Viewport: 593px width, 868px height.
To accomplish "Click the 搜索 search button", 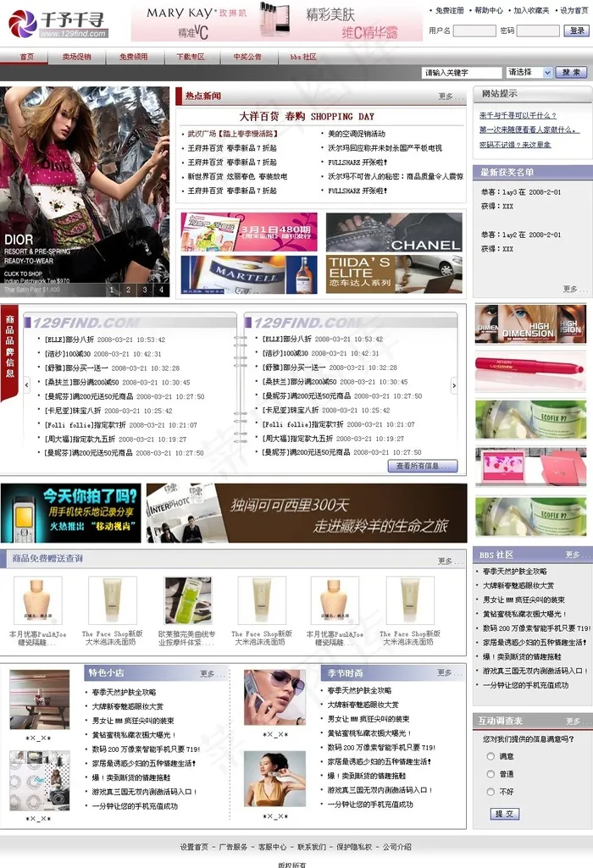I will (571, 73).
